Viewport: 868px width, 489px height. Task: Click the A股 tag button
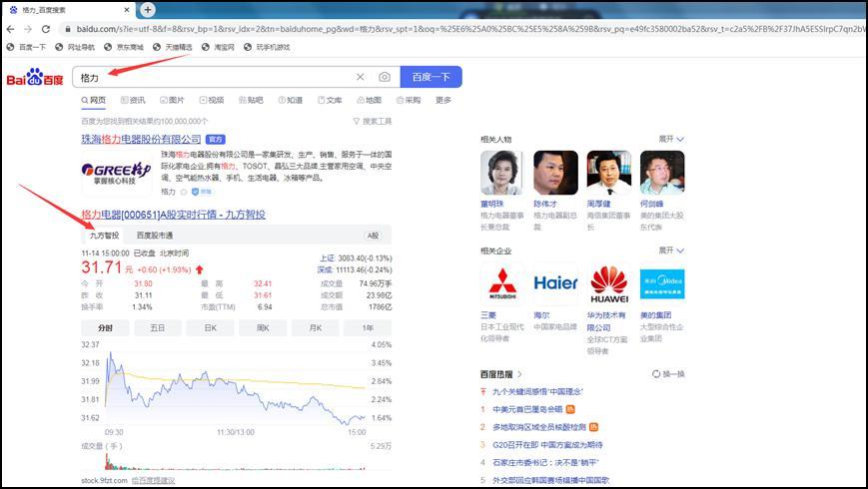coord(374,236)
